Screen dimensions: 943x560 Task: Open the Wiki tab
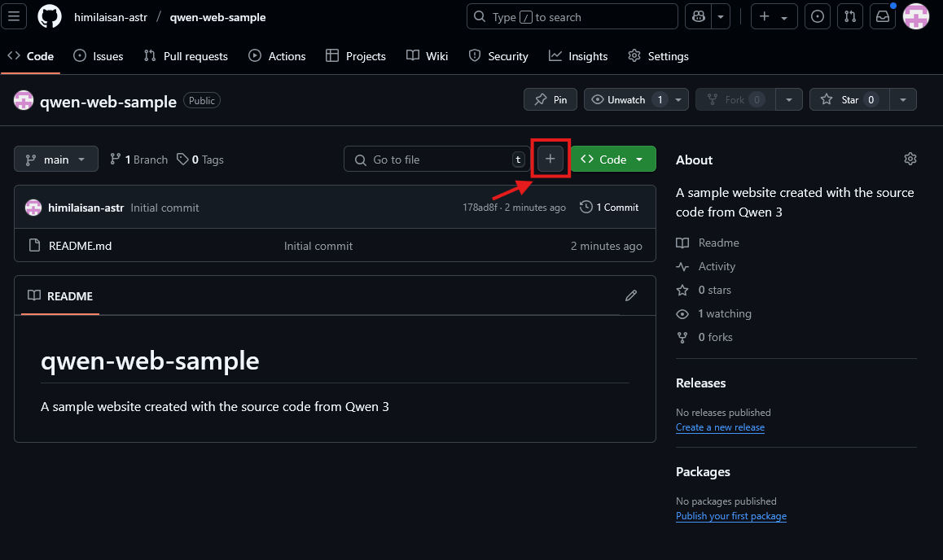click(x=427, y=56)
